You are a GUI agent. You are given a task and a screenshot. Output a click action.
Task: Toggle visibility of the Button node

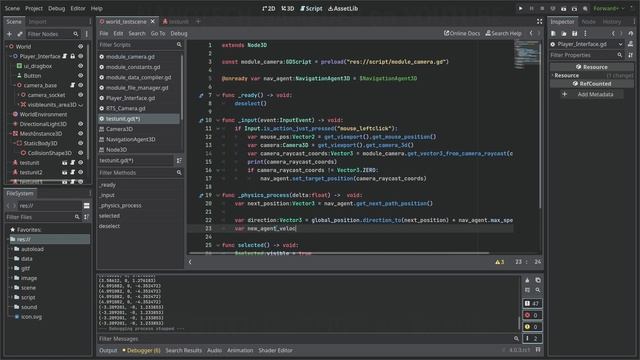click(80, 76)
